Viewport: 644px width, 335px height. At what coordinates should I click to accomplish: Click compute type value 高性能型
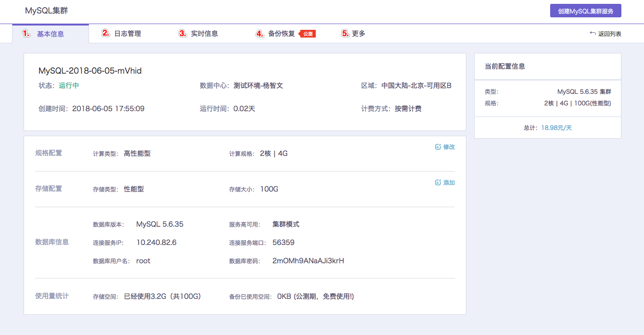click(137, 154)
